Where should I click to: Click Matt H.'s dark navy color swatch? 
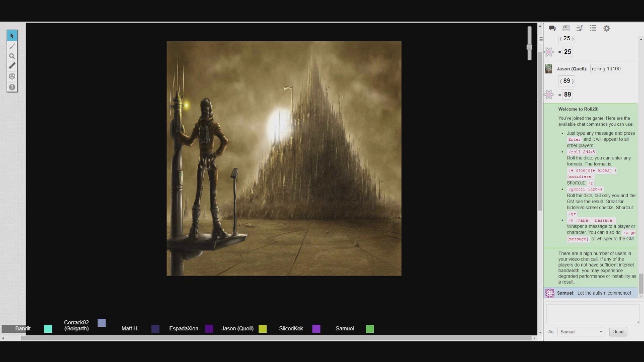coord(155,329)
